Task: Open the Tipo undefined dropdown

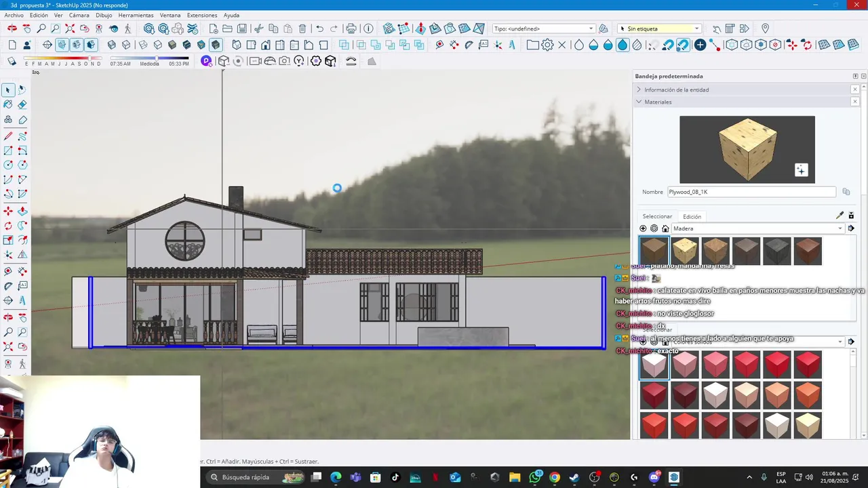Action: 544,28
